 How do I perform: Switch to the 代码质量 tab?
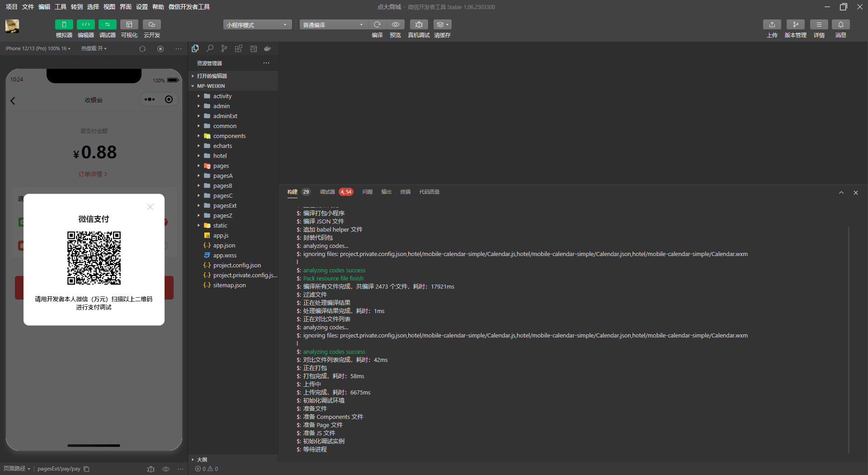[x=429, y=192]
